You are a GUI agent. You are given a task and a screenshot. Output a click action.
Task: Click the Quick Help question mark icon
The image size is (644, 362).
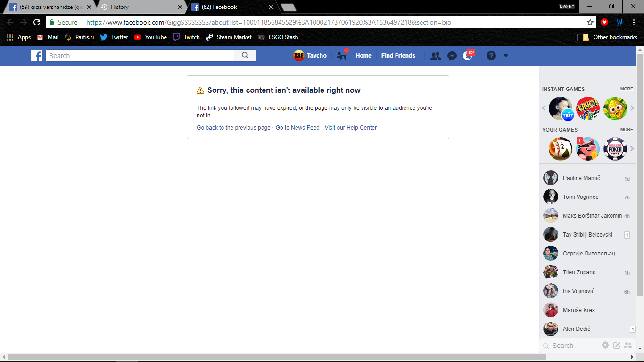point(491,56)
